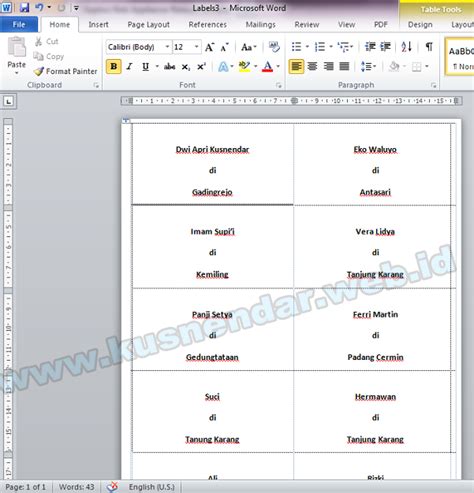
Task: Toggle Subscript formatting
Action: pos(186,67)
